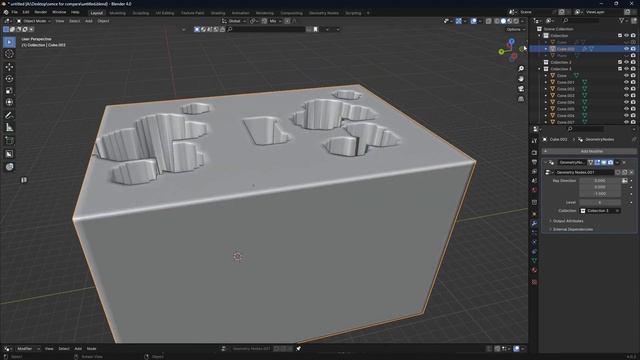Select the Measure tool
This screenshot has width=640, height=360.
9,128
